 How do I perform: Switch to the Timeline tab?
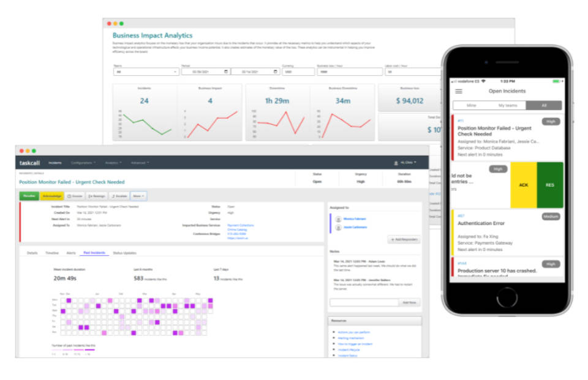click(52, 253)
